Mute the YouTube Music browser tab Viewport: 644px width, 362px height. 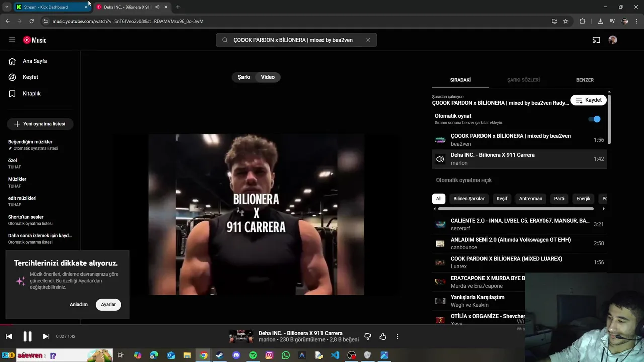pyautogui.click(x=157, y=7)
